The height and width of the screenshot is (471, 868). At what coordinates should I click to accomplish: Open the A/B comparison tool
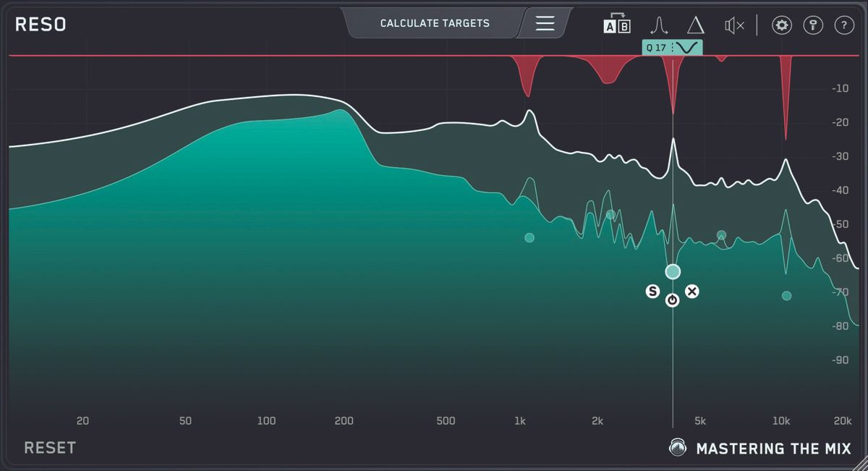click(x=616, y=24)
